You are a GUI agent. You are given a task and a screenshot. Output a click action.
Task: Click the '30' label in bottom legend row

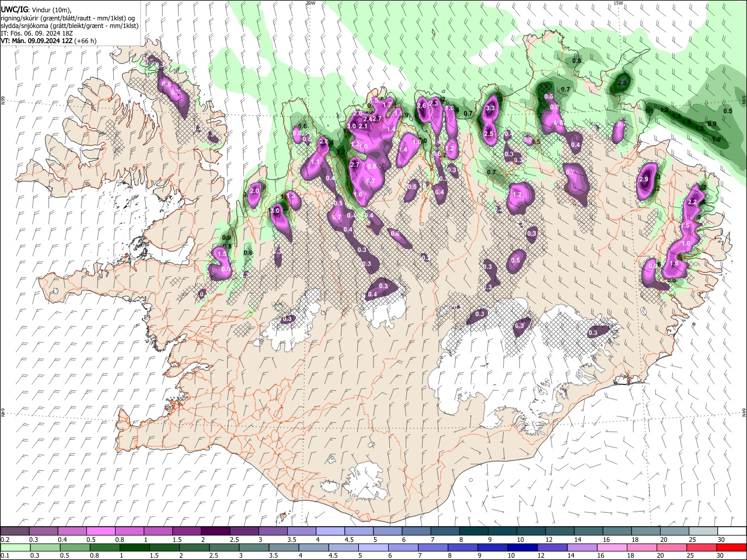tap(721, 555)
